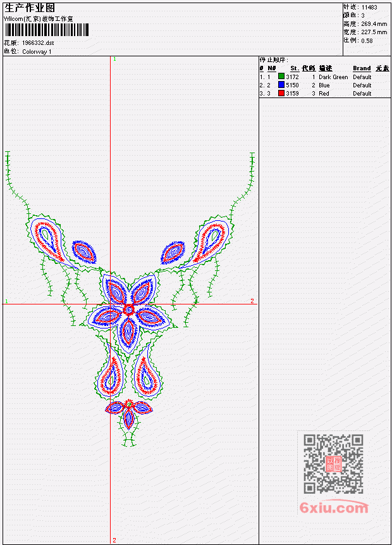Click the red '2' marker at the vertical axis bottom

click(x=114, y=540)
